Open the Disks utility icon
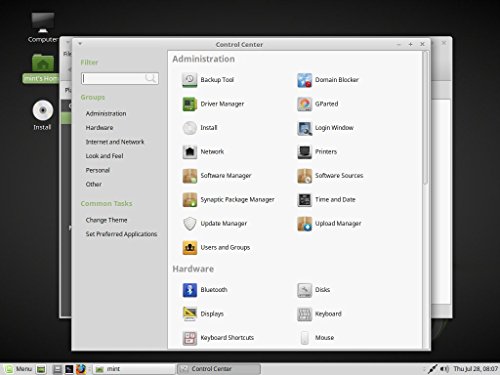The width and height of the screenshot is (500, 375). (x=304, y=290)
